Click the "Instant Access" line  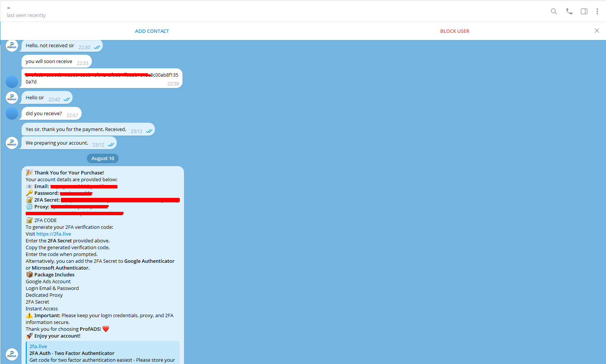click(42, 309)
